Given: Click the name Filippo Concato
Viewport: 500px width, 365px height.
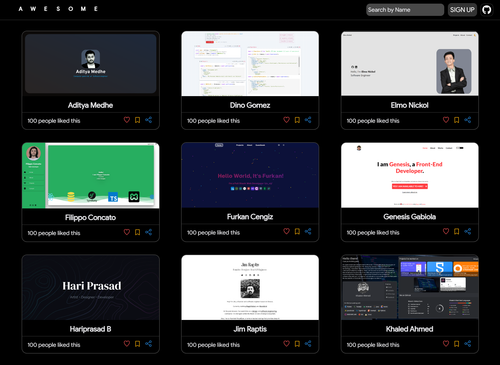Looking at the screenshot, I should point(90,218).
